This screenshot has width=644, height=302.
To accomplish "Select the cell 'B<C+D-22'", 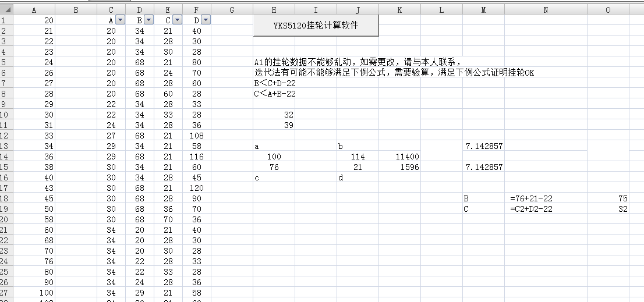I will click(274, 83).
